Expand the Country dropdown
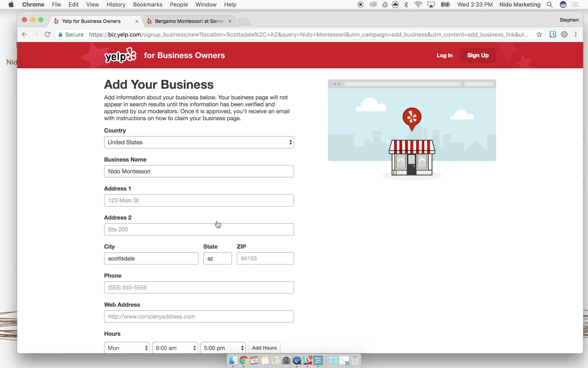Viewport: 588px width, 368px height. tap(198, 142)
